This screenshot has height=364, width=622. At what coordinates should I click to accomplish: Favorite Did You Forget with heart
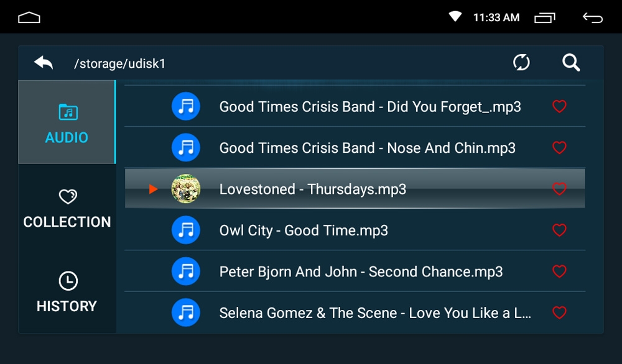(x=559, y=106)
